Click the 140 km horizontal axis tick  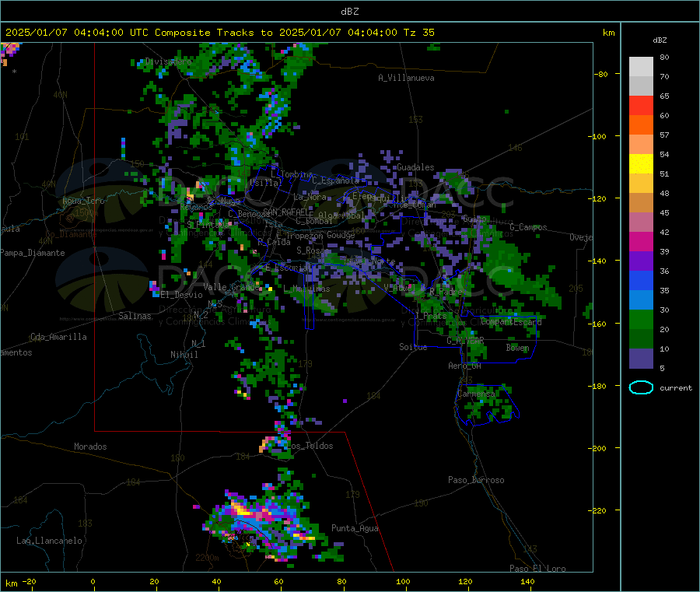tap(527, 581)
